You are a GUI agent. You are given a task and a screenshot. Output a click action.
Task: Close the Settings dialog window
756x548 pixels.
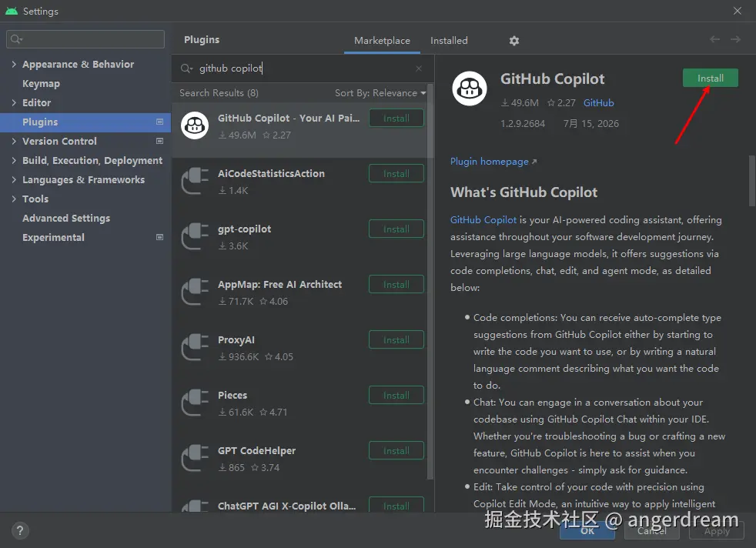(x=738, y=11)
